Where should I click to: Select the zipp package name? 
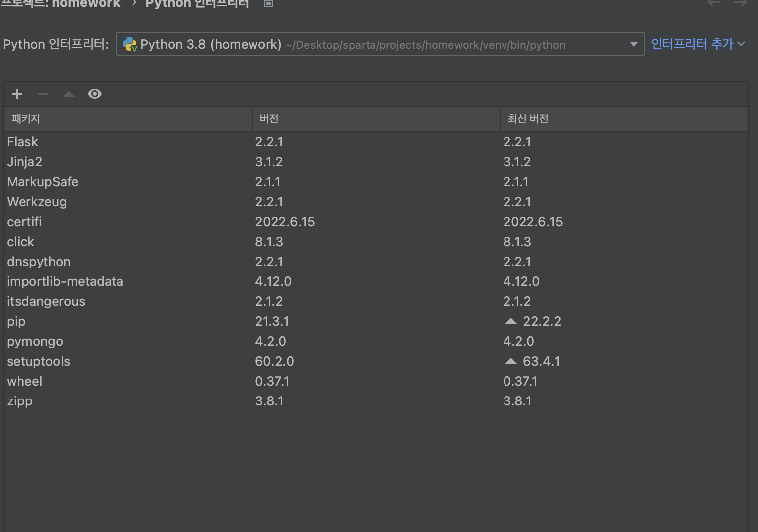[x=20, y=401]
